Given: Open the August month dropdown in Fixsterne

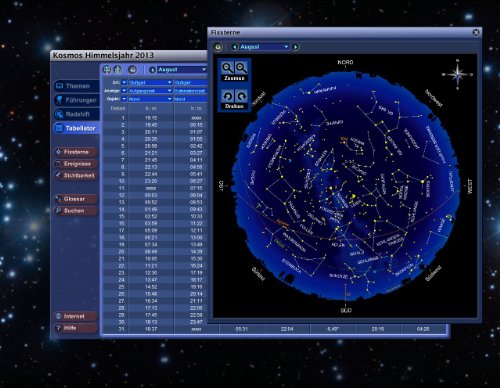Looking at the screenshot, I should click(264, 47).
